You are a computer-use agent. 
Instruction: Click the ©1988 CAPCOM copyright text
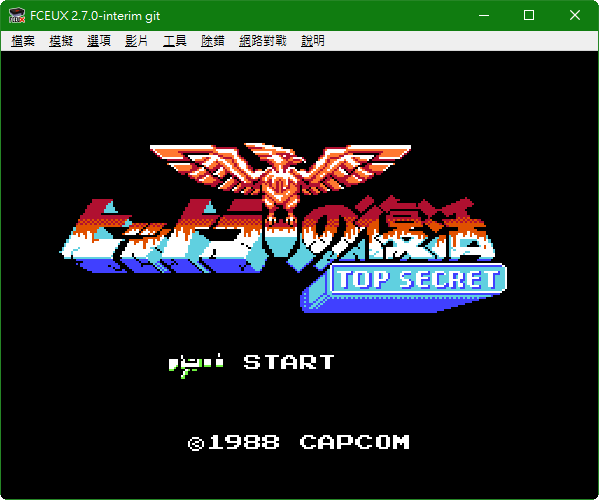tap(299, 443)
